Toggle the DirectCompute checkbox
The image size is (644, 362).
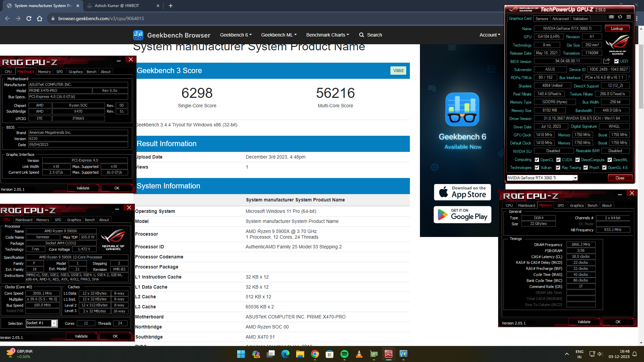point(578,160)
